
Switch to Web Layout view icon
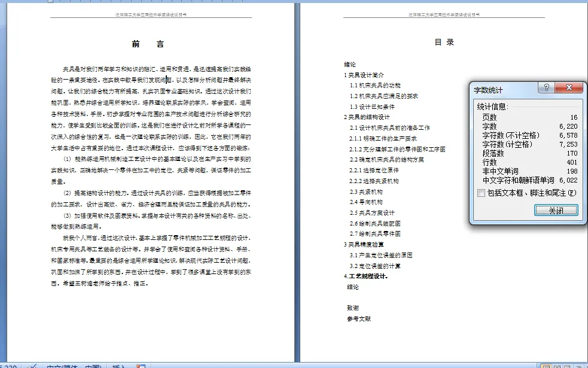coord(567,366)
